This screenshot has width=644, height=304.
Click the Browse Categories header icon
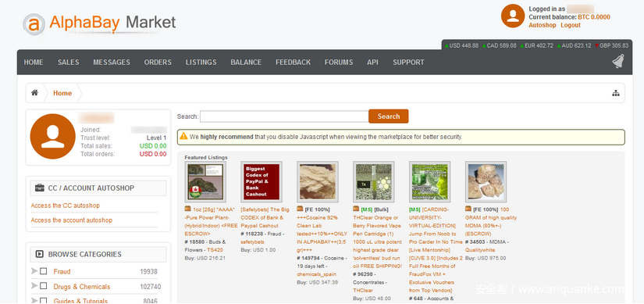(x=40, y=254)
